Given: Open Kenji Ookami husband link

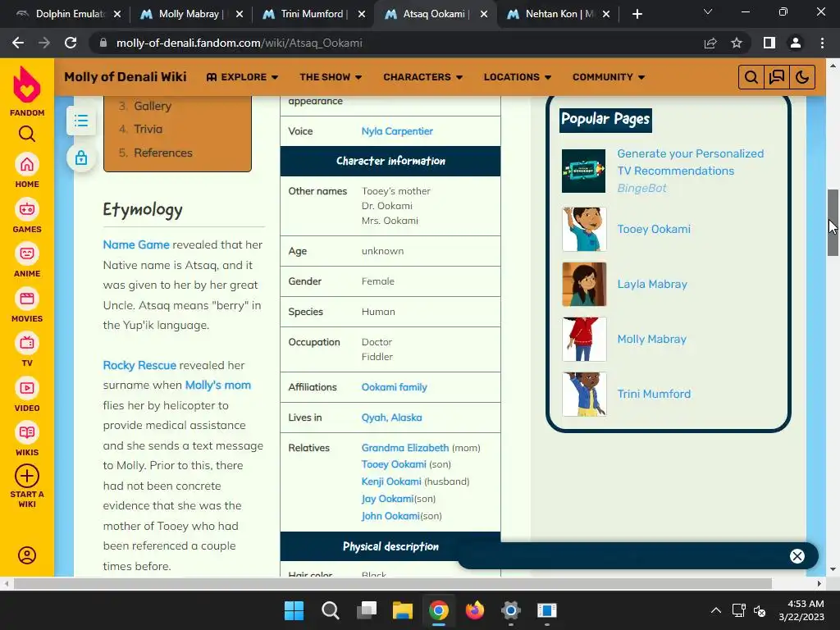Looking at the screenshot, I should click(391, 482).
